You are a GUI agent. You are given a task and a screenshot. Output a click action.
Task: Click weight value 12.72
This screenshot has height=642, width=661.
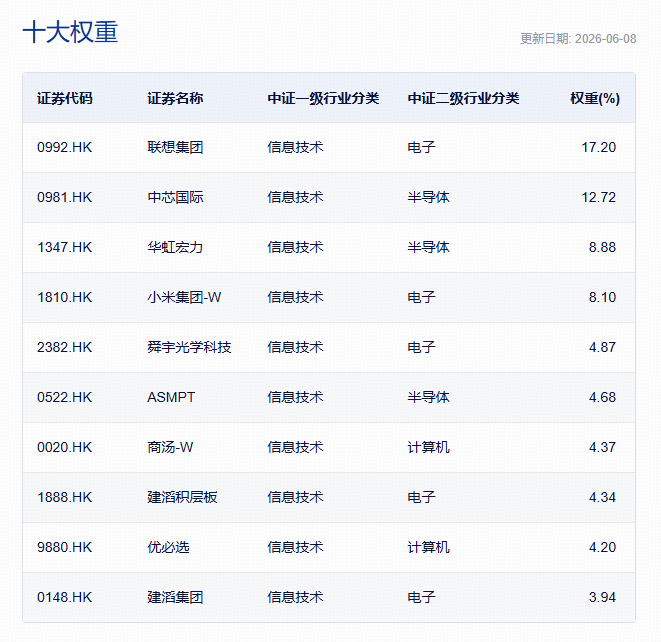(x=599, y=197)
